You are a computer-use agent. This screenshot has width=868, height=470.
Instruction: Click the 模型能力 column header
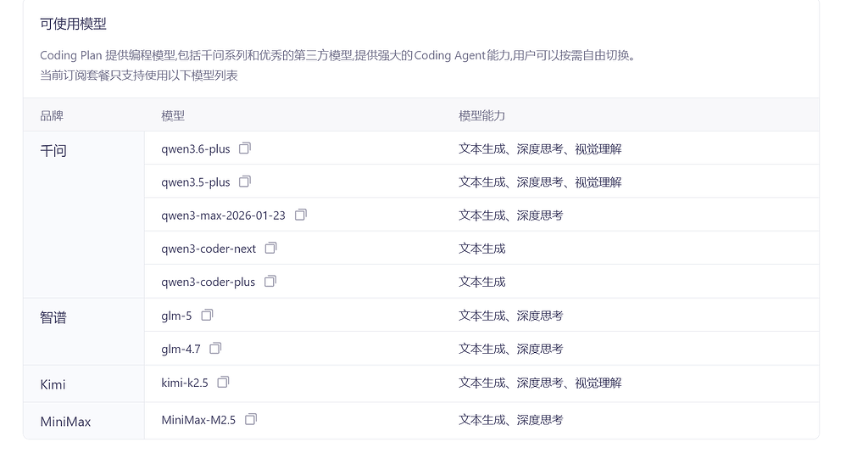(x=481, y=116)
